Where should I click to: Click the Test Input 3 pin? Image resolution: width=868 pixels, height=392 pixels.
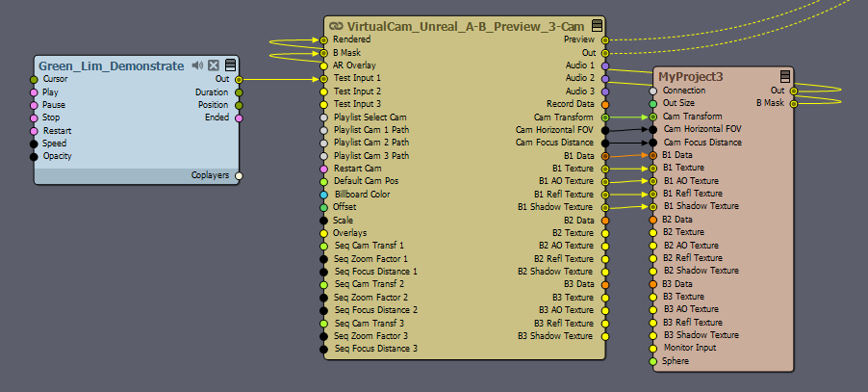coord(324,104)
